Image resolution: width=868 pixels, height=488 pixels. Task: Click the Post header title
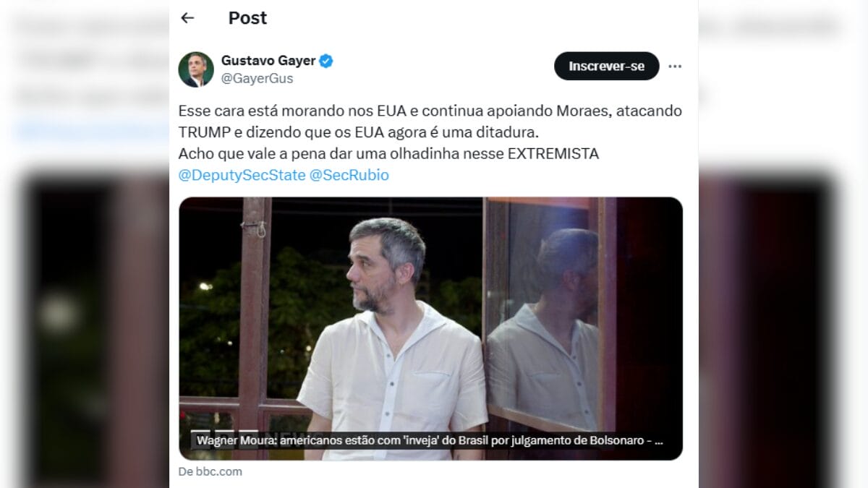pyautogui.click(x=247, y=18)
